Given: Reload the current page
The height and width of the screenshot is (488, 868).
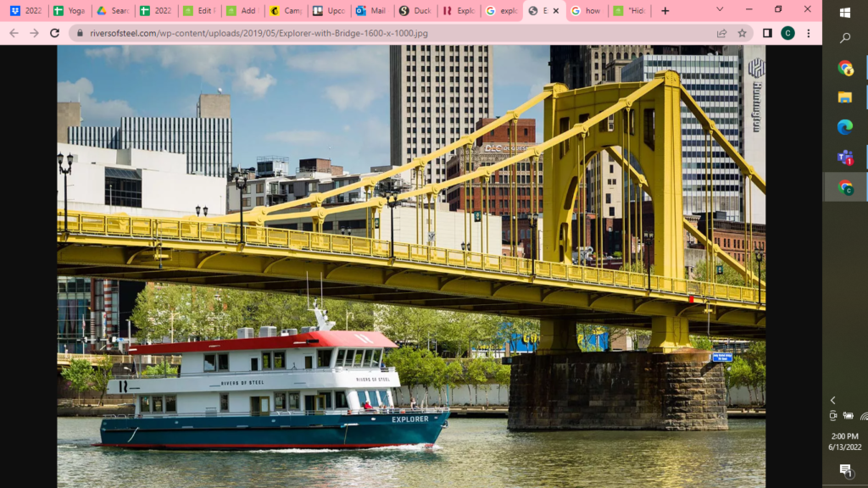Looking at the screenshot, I should click(x=54, y=33).
